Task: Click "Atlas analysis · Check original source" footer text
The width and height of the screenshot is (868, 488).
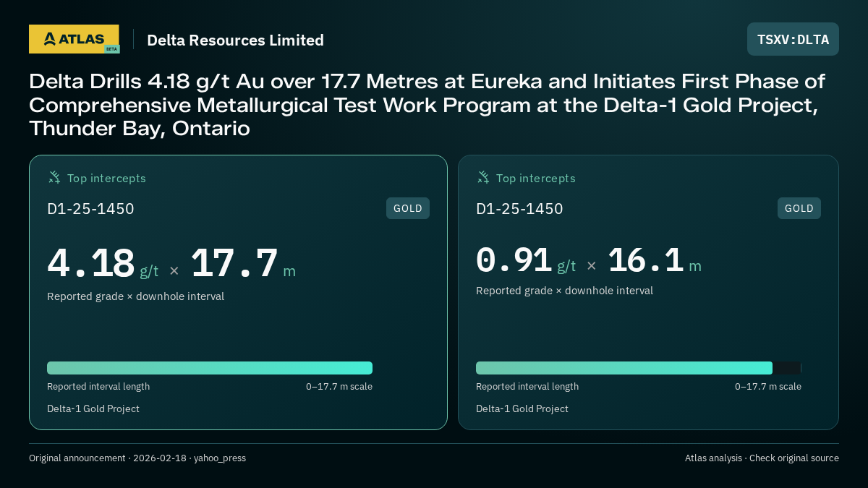Action: tap(762, 458)
